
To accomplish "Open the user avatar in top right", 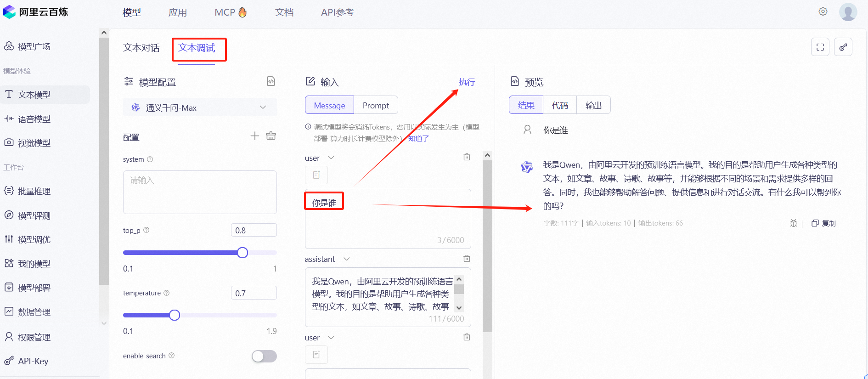I will tap(848, 12).
